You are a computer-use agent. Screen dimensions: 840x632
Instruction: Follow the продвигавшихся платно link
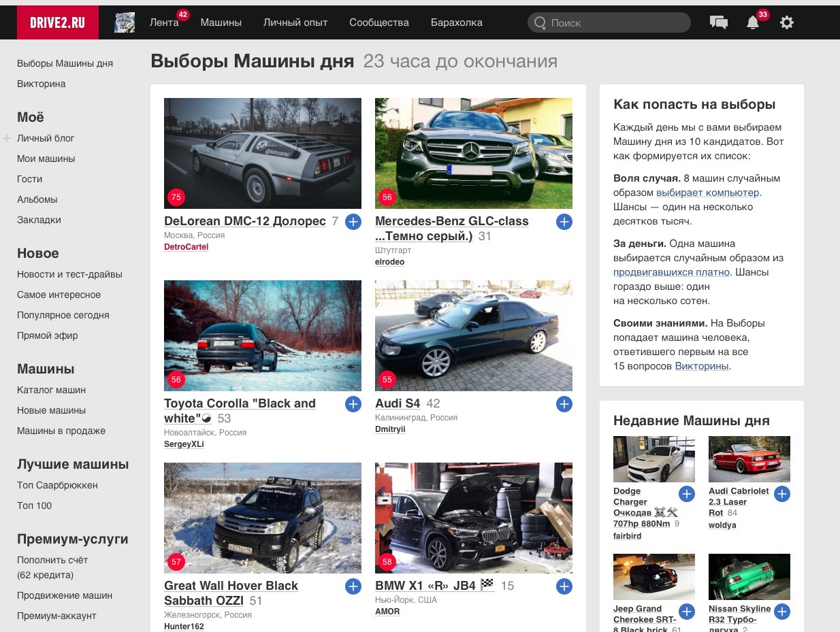tap(672, 272)
